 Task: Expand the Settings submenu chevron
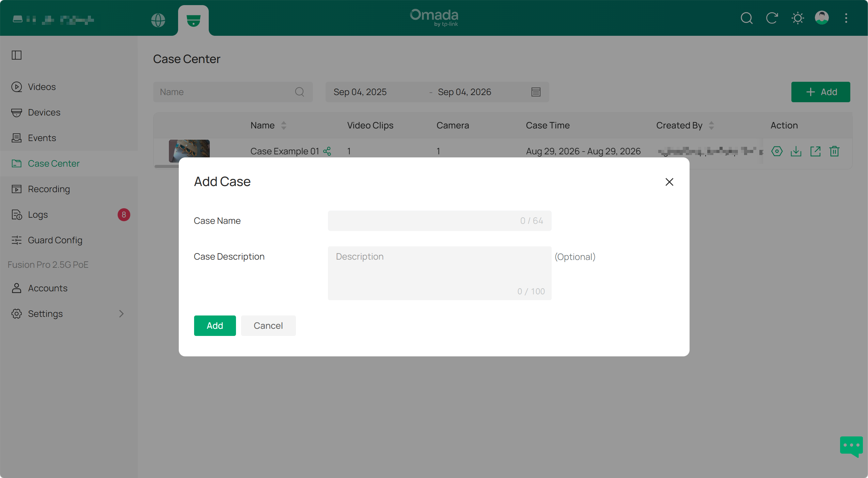[x=121, y=314]
